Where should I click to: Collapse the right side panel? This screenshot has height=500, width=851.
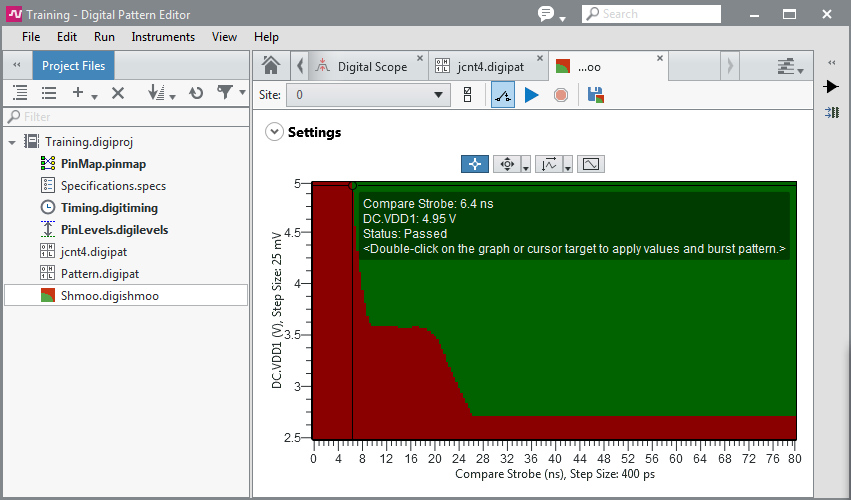click(831, 63)
